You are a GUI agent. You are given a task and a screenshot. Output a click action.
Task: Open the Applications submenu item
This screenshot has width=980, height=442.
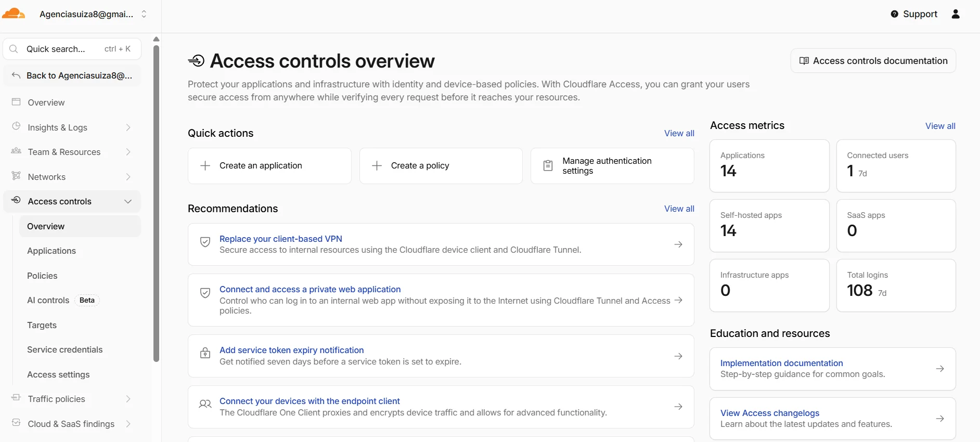[51, 251]
